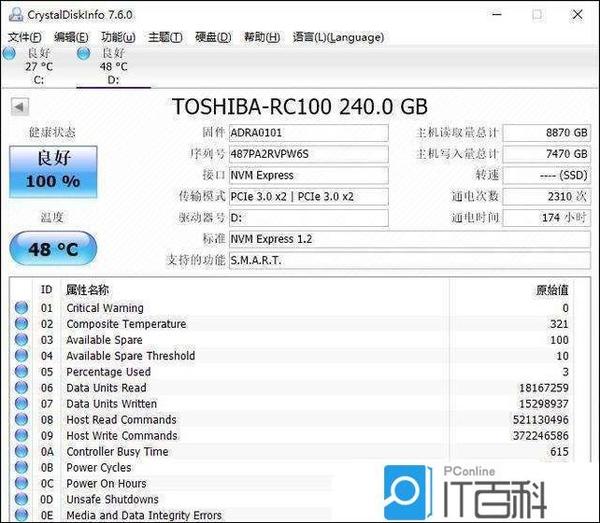This screenshot has height=523, width=600.
Task: Click the supported features field S.M.A.R.T.
Action: coord(410,260)
